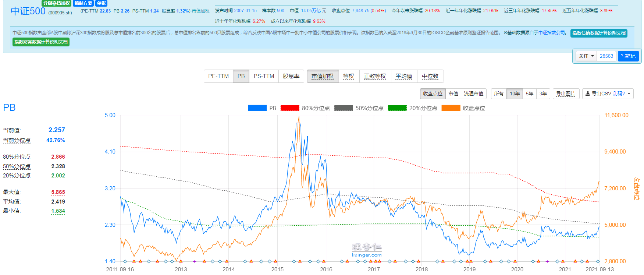Screen dimensions: 644x275
Task: Click the 20%分位点 legend label
Action: [423, 108]
